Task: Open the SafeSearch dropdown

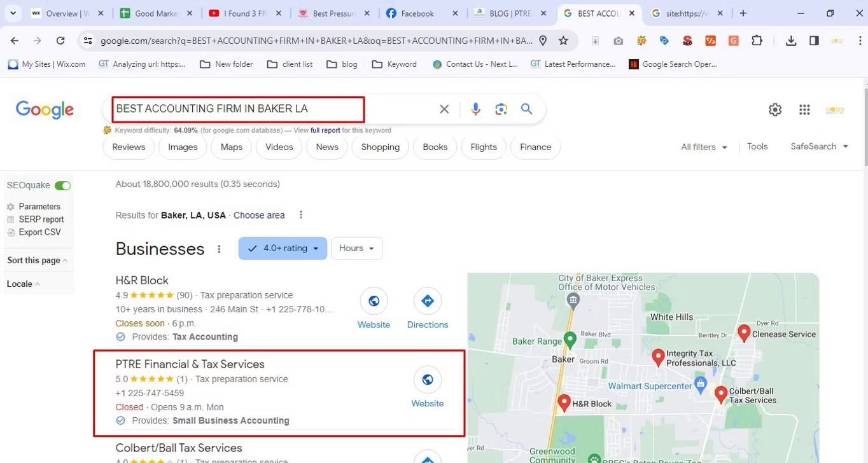Action: coord(819,146)
